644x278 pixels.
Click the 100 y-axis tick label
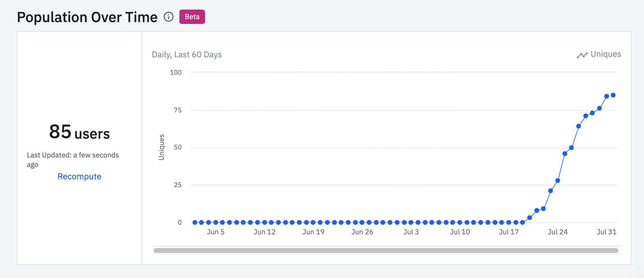coord(175,72)
